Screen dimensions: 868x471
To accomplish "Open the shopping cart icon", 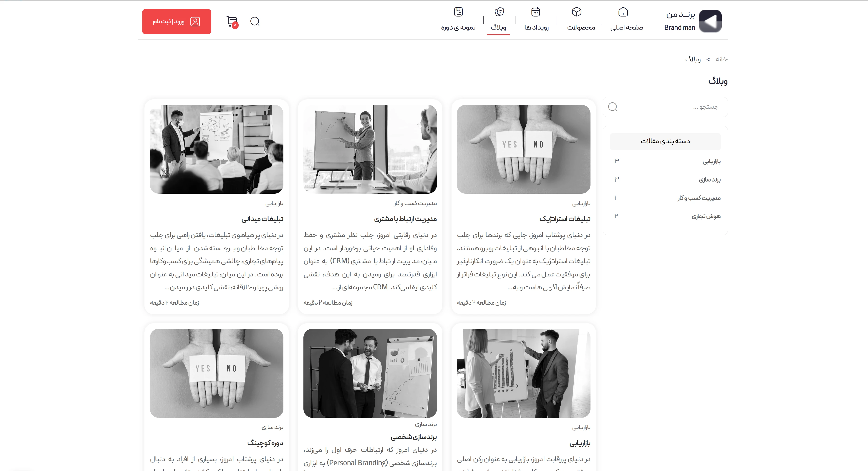I will point(232,22).
